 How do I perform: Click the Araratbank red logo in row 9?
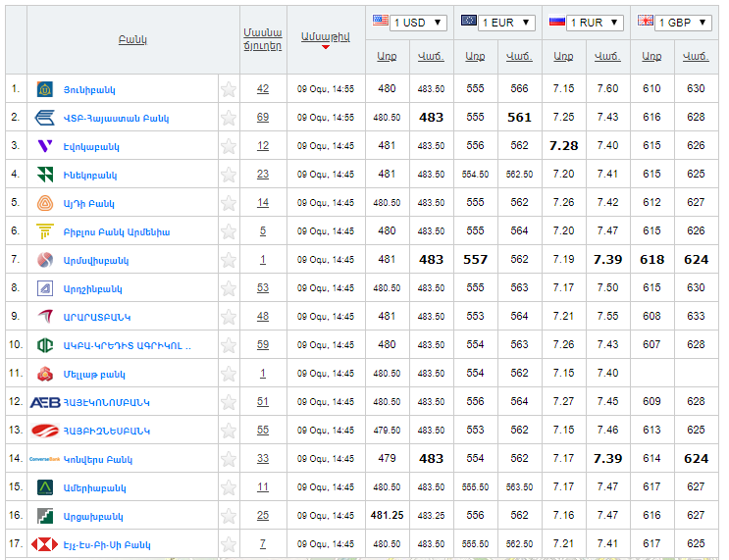(x=45, y=317)
